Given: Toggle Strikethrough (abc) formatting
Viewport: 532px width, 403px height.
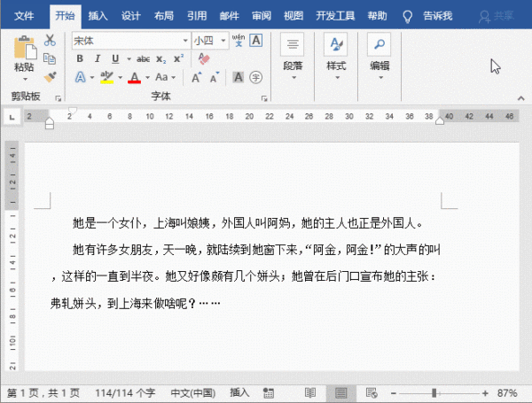Looking at the screenshot, I should (x=143, y=59).
